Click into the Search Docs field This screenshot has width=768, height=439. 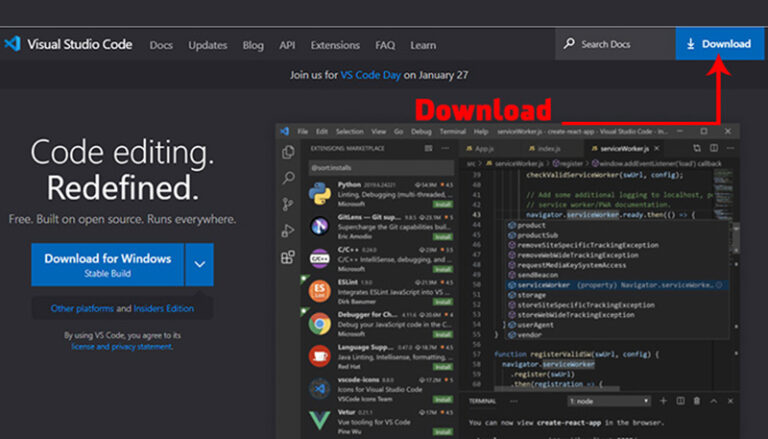tap(615, 44)
